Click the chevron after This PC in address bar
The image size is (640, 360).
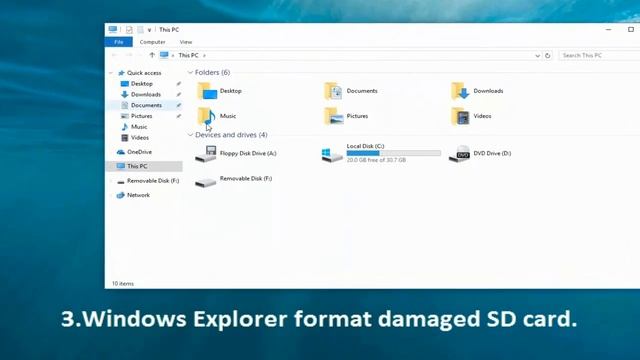[204, 56]
